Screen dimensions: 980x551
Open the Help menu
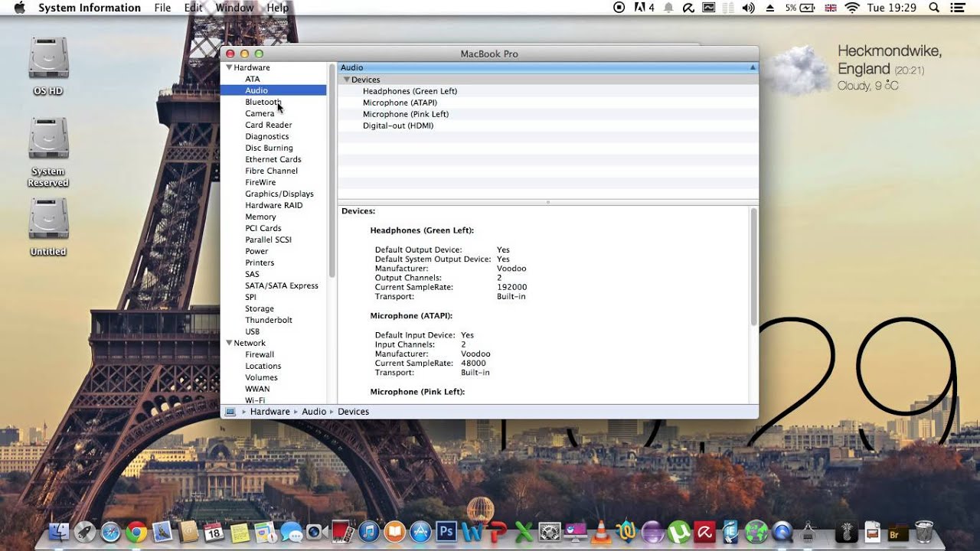(278, 8)
